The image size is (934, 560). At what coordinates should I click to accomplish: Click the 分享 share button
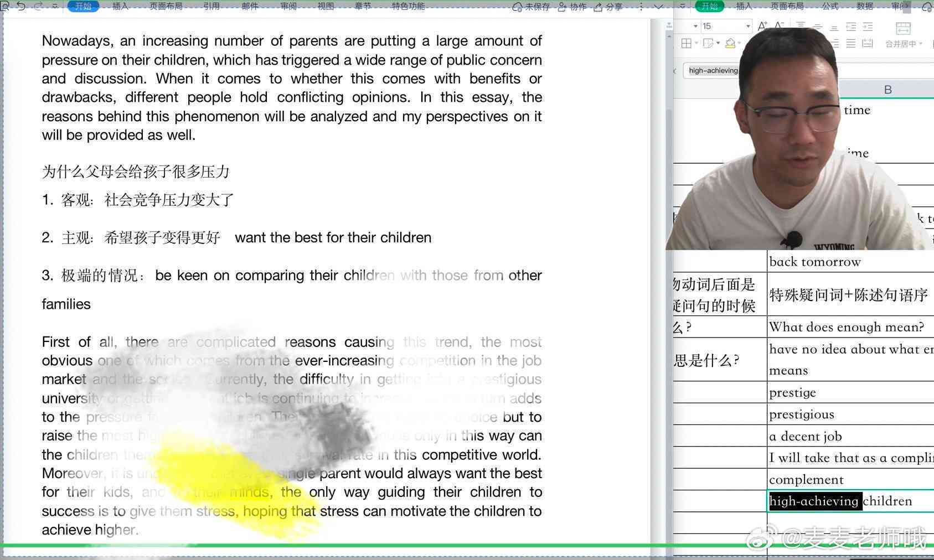(x=608, y=7)
